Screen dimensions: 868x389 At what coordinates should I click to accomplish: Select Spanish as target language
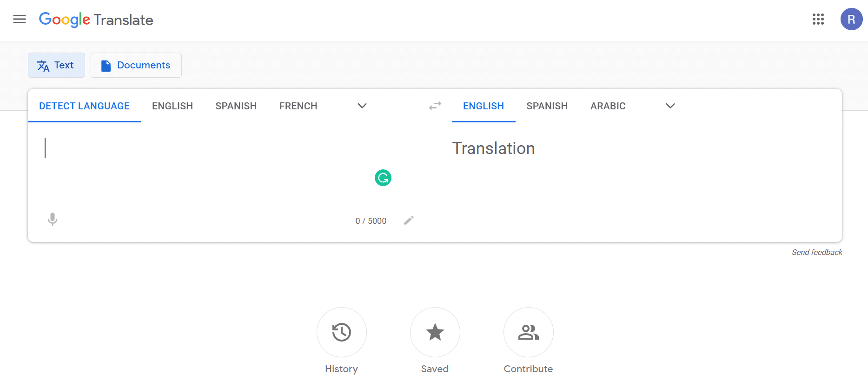547,106
